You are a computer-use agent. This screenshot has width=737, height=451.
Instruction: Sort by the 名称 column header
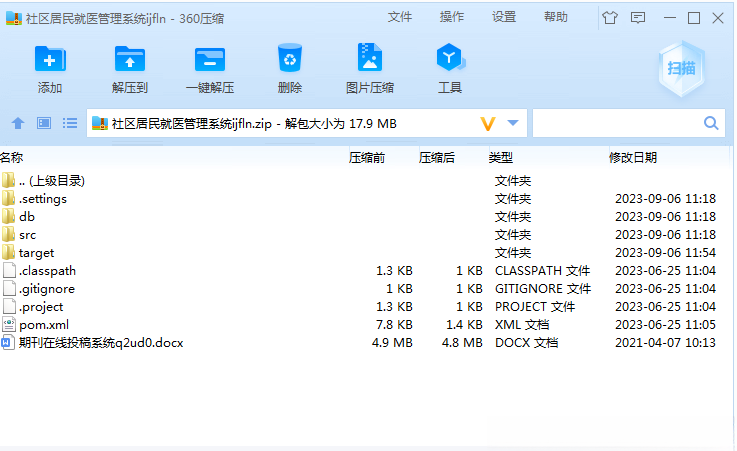[x=12, y=157]
